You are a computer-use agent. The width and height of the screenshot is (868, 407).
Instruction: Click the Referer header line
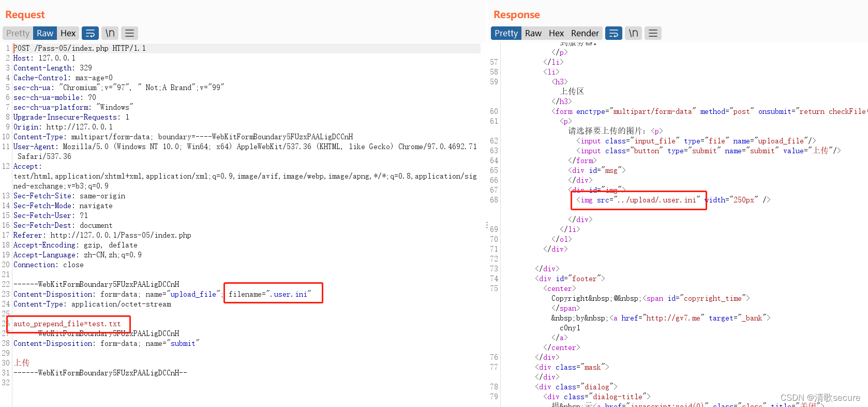tap(102, 235)
